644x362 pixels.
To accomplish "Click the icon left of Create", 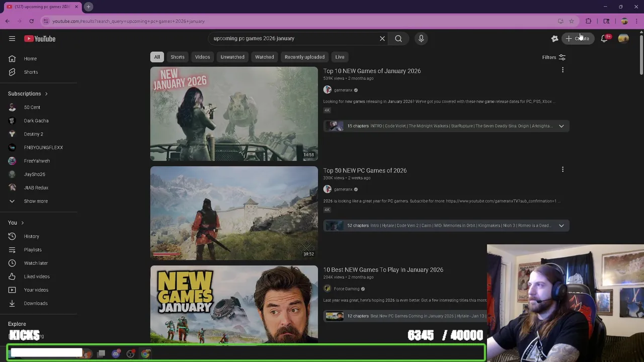I will (x=554, y=39).
